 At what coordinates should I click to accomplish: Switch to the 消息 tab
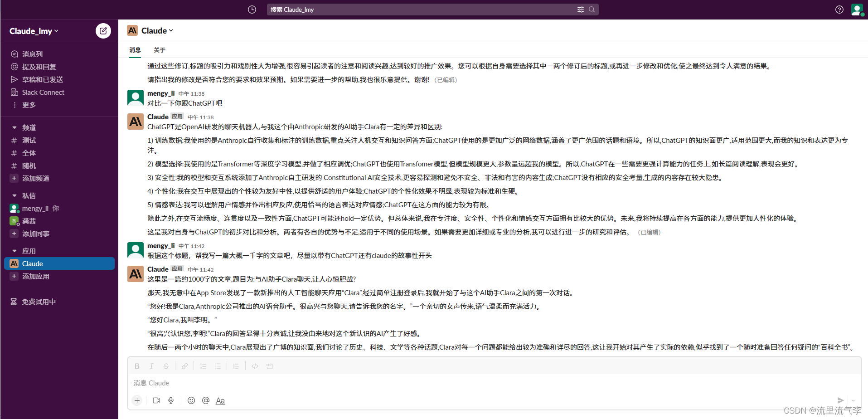coord(135,50)
